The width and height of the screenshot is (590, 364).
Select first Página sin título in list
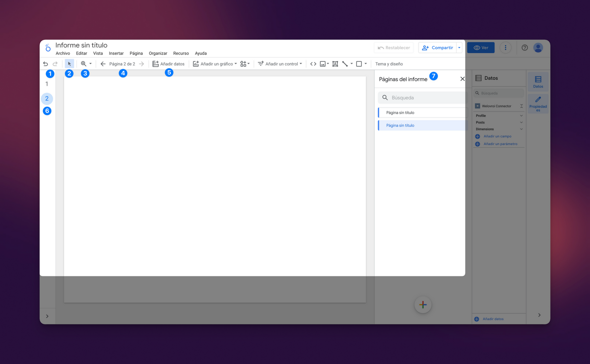tap(423, 113)
